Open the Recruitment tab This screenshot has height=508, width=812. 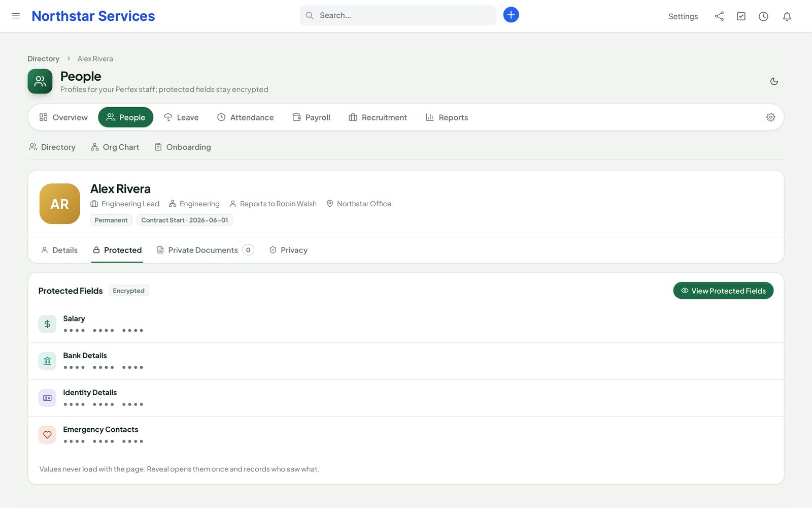pos(378,117)
